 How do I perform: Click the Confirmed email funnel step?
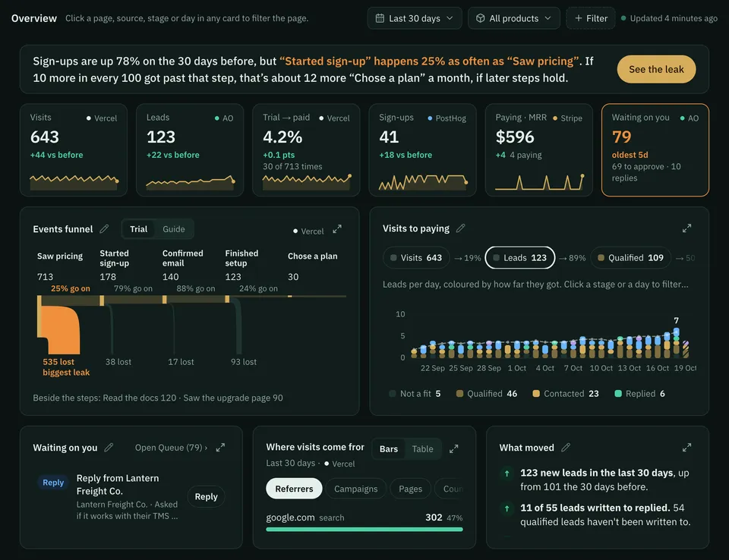(182, 258)
